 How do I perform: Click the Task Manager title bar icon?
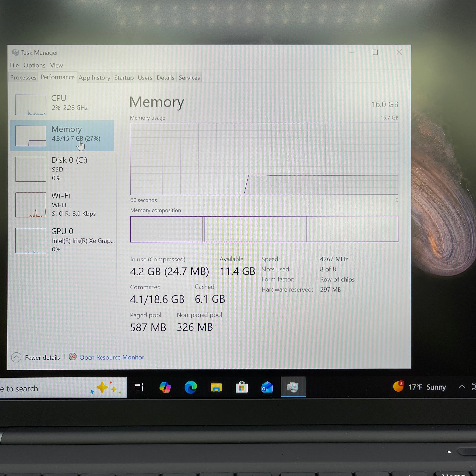(x=15, y=53)
